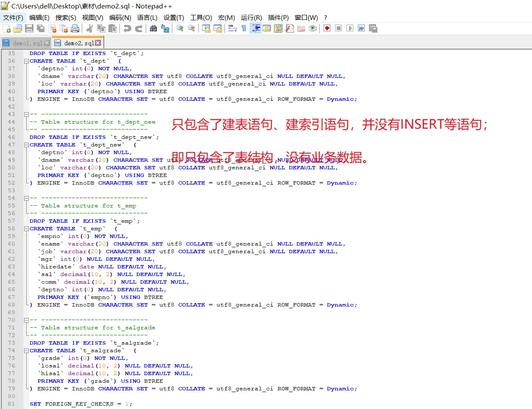Open the 插件(P) menu
The image size is (532, 409).
[x=278, y=17]
